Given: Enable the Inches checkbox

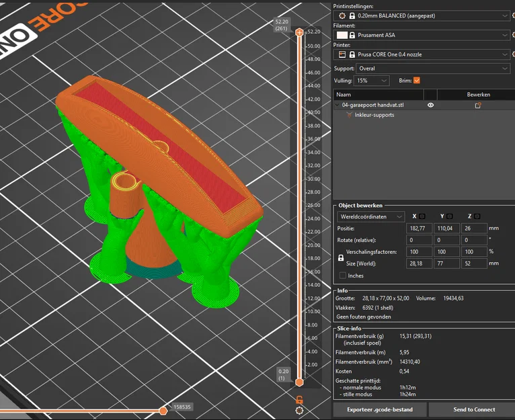Looking at the screenshot, I should [x=343, y=276].
